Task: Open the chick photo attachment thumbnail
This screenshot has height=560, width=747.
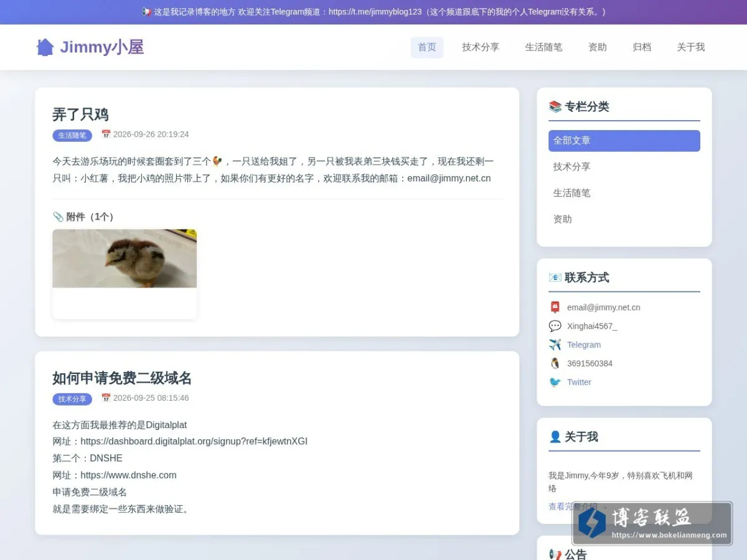Action: tap(125, 258)
